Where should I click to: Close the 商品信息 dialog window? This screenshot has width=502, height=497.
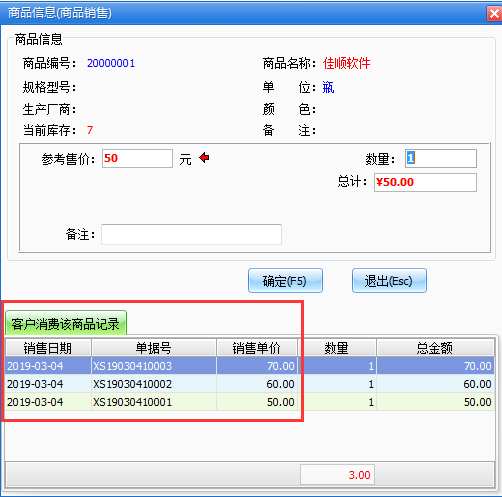click(x=494, y=14)
